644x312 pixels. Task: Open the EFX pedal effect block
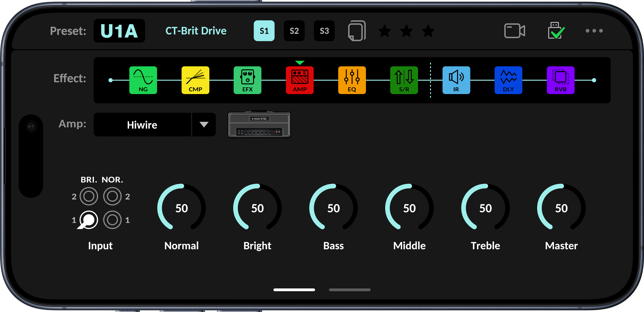click(x=247, y=80)
